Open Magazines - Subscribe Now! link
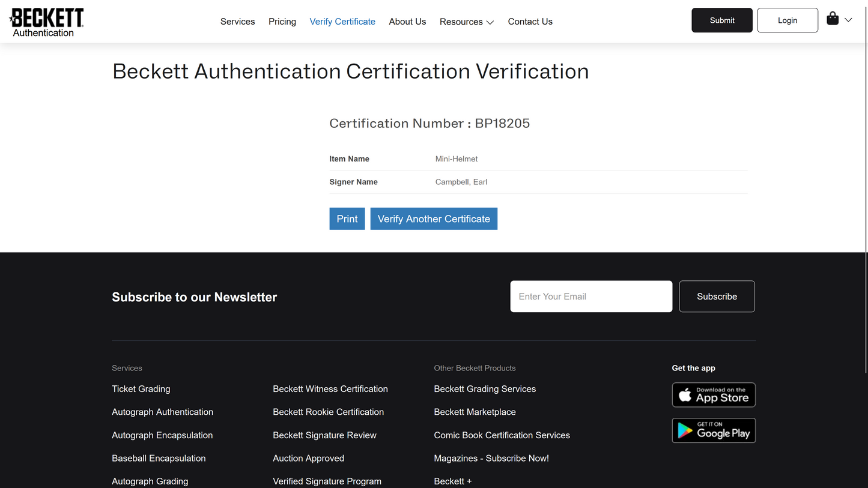The image size is (868, 488). (491, 458)
